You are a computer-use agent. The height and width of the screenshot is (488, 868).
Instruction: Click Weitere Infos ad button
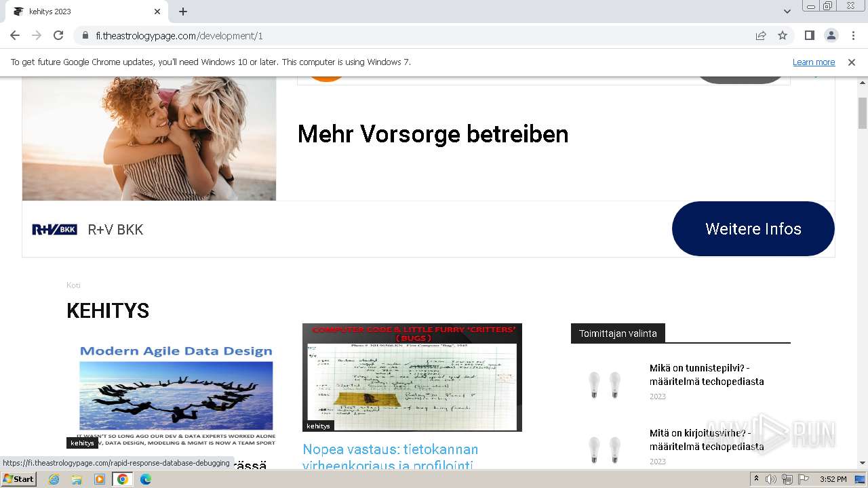pyautogui.click(x=753, y=228)
